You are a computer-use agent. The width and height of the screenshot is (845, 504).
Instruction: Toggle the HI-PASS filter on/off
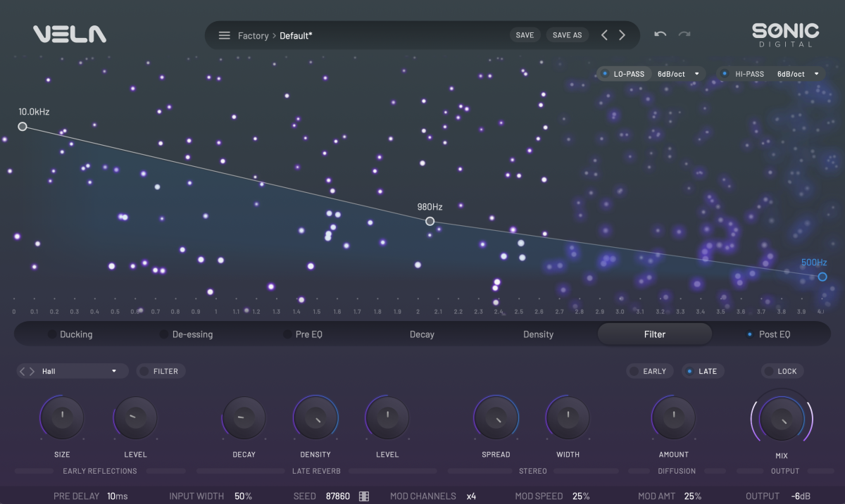pos(725,74)
